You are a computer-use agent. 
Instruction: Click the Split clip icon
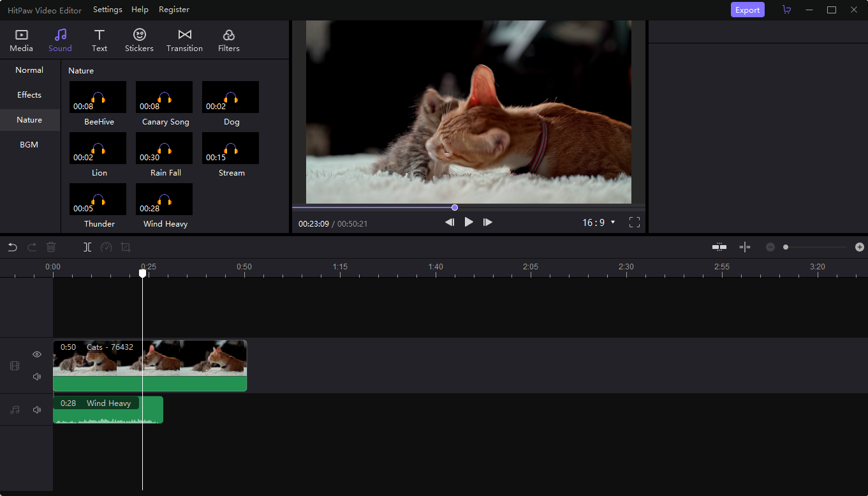pos(87,247)
